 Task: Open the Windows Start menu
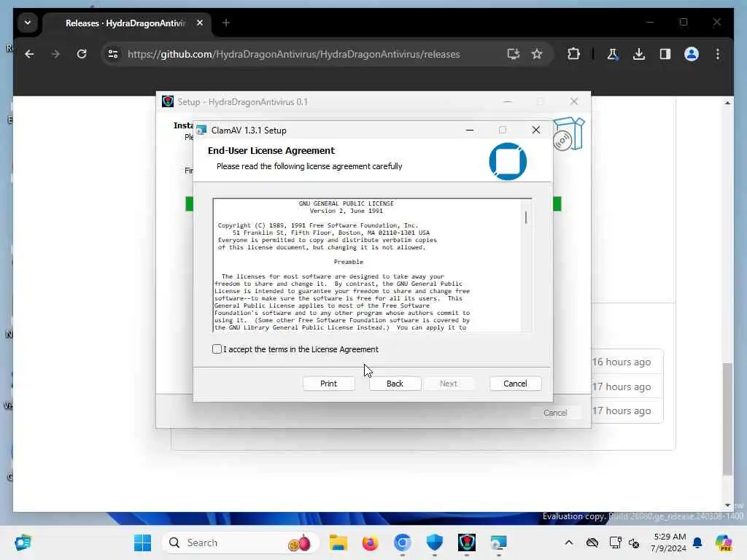point(142,542)
